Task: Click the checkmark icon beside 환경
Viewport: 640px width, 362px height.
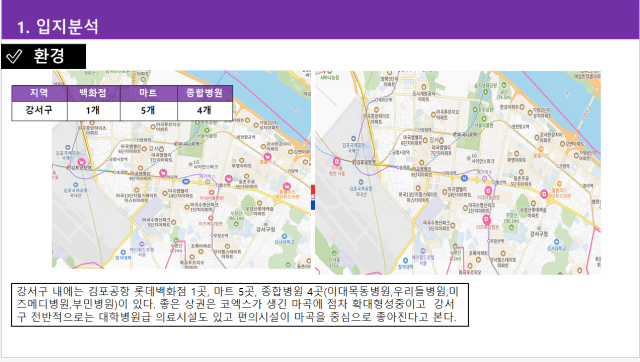Action: pyautogui.click(x=14, y=56)
